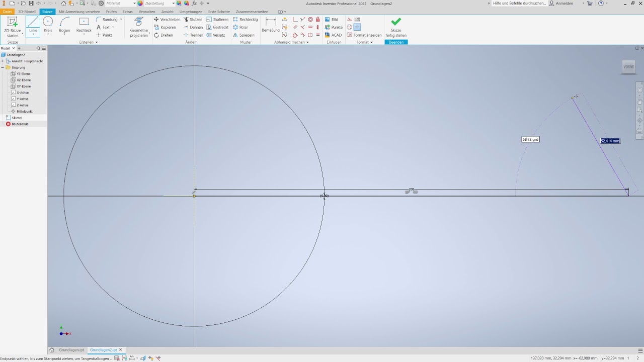
Task: Open the Verwalten tab
Action: 147,12
